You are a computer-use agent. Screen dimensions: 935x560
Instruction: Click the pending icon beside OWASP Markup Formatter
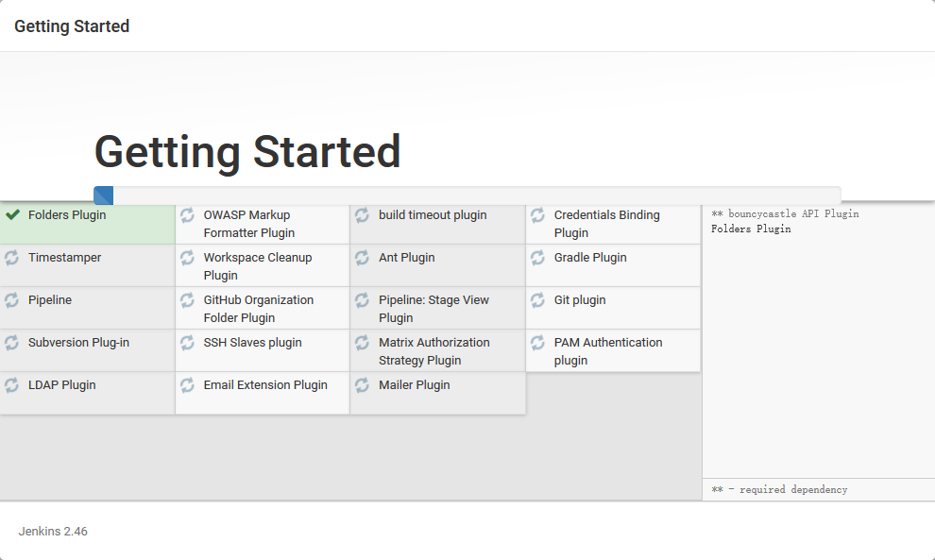point(187,215)
